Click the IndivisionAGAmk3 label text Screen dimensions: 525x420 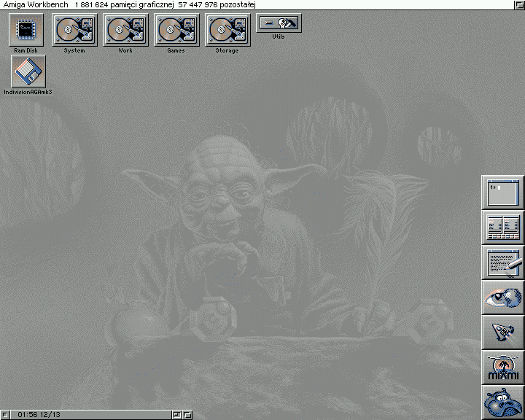point(28,92)
